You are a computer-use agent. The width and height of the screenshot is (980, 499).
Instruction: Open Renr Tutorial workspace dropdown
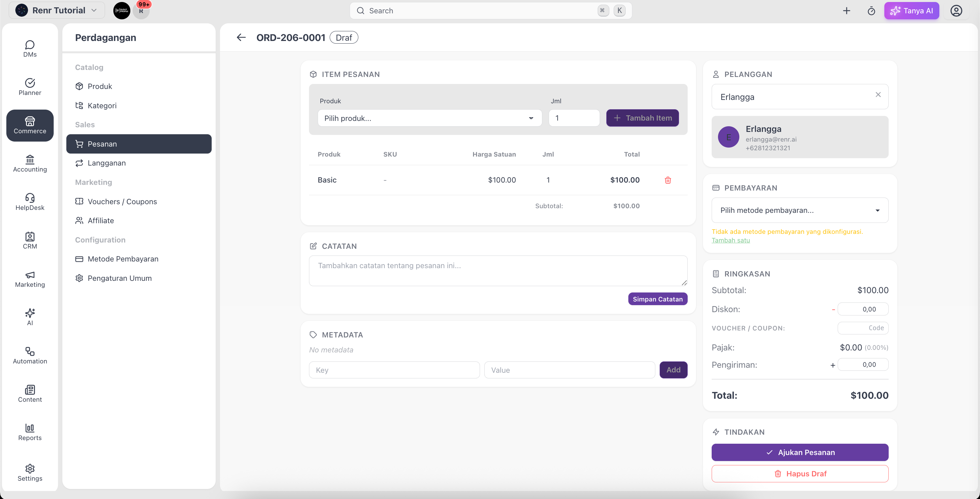pos(57,10)
